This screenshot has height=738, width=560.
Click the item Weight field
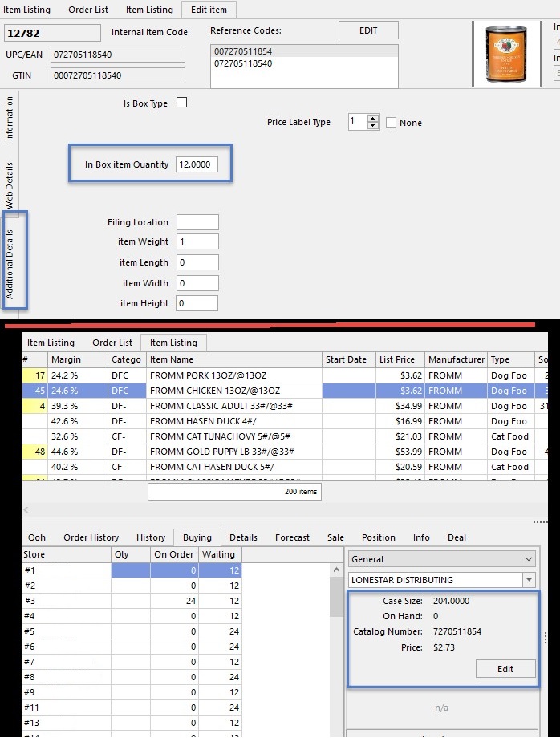click(x=197, y=241)
